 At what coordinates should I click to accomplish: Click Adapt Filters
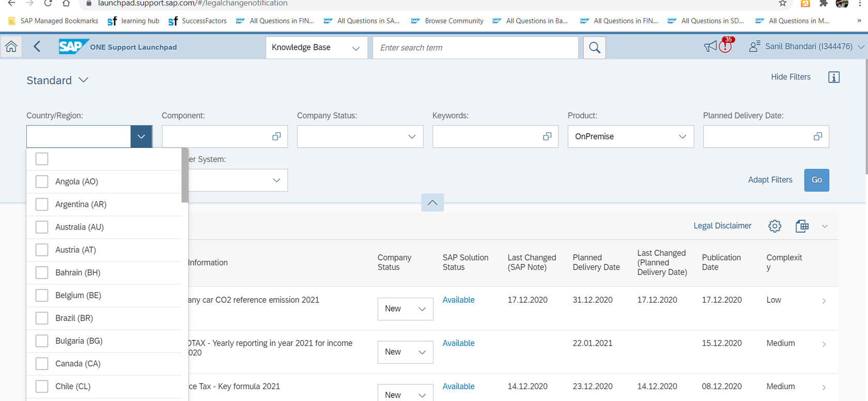click(x=770, y=180)
